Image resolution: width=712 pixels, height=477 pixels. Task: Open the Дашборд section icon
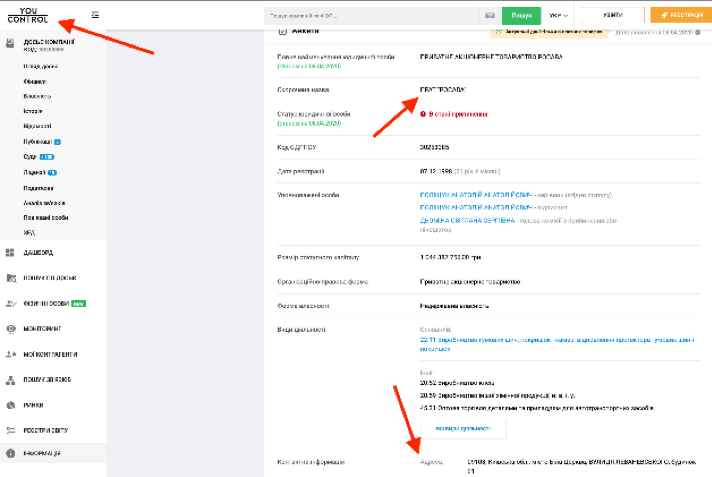coord(10,252)
